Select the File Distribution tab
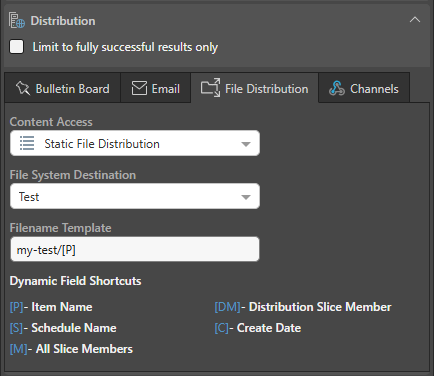Screen dimensions: 434x376 255,88
